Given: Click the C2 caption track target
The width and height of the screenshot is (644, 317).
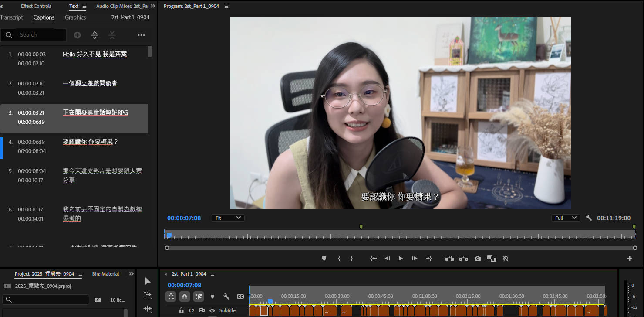Looking at the screenshot, I should coord(192,310).
